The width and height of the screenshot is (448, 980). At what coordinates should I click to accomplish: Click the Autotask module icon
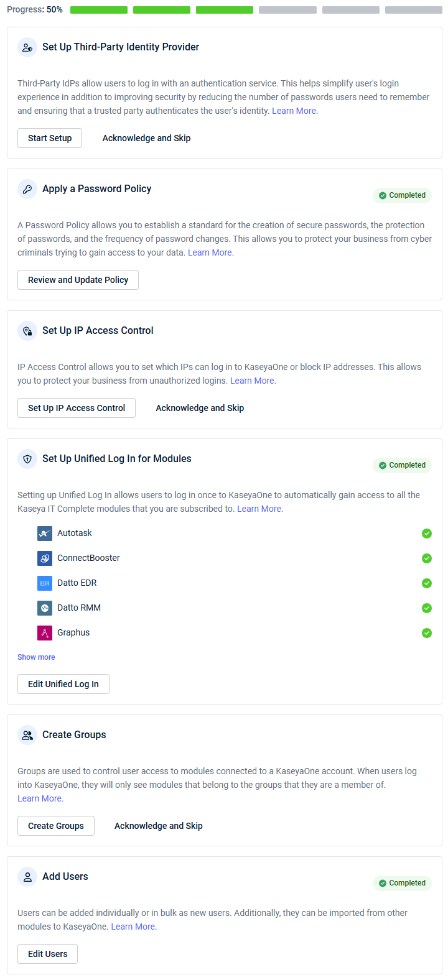click(45, 534)
